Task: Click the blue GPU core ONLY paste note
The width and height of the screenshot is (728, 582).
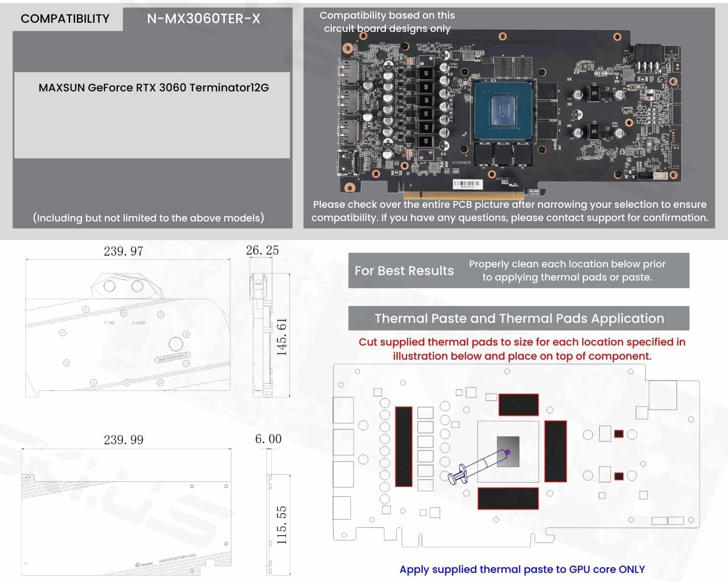Action: coord(522,569)
